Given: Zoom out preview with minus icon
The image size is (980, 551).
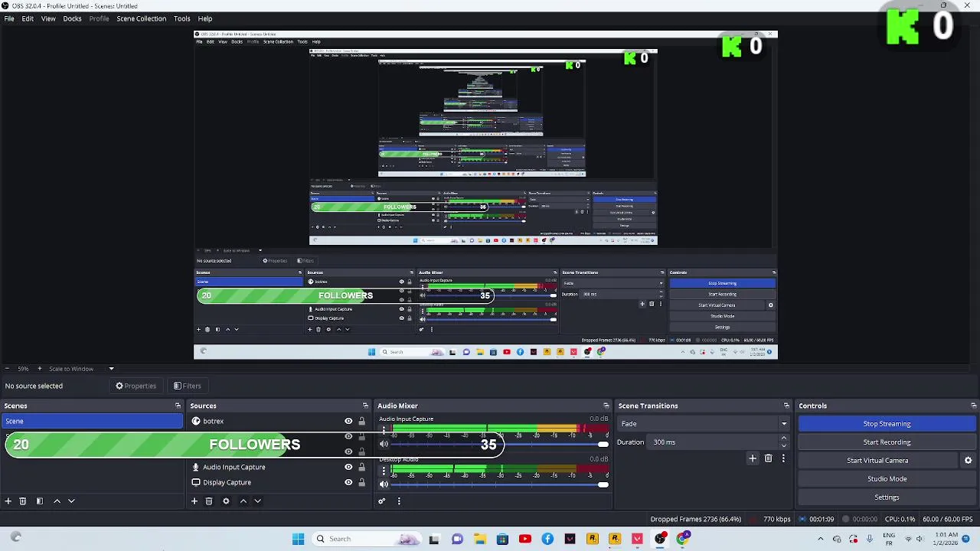Looking at the screenshot, I should point(7,369).
